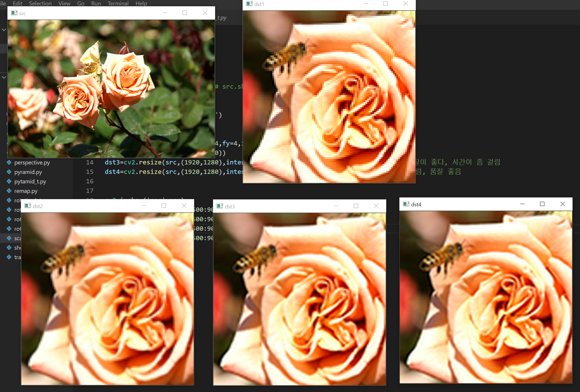This screenshot has width=580, height=392.
Task: Open the Terminal menu
Action: [118, 3]
